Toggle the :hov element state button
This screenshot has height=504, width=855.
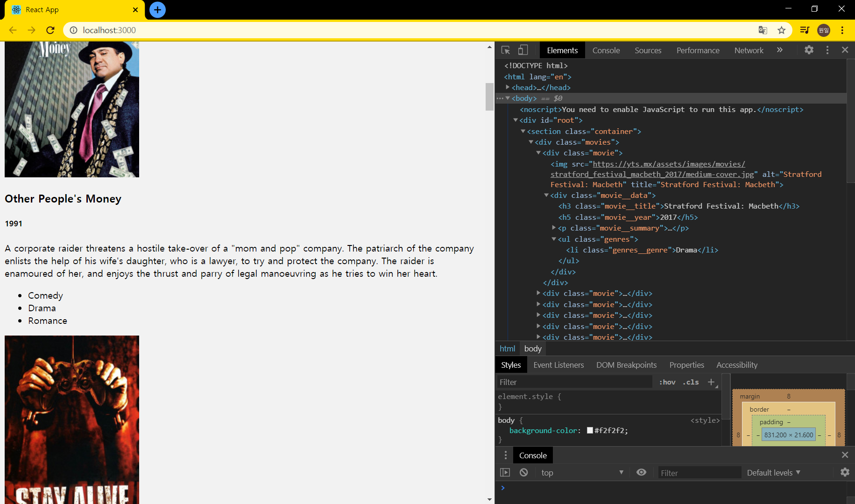pyautogui.click(x=667, y=382)
